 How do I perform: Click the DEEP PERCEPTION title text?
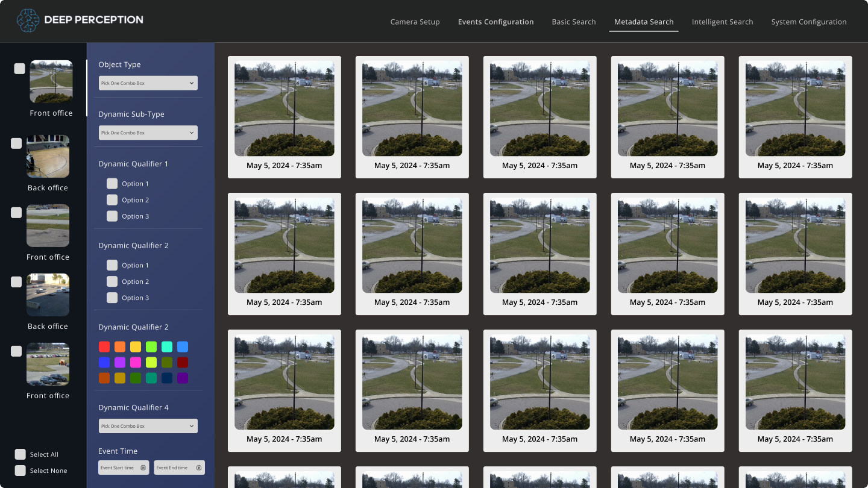tap(93, 20)
